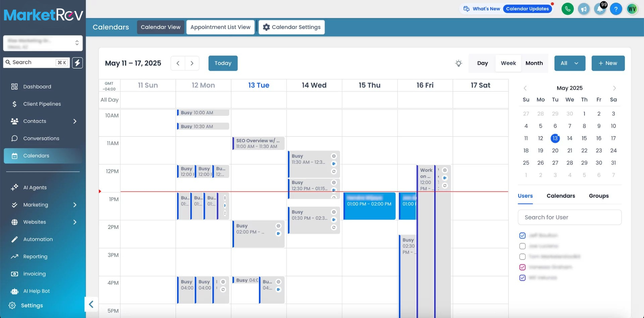Expand the Websites submenu chevron
Image resolution: width=644 pixels, height=318 pixels.
pos(75,222)
